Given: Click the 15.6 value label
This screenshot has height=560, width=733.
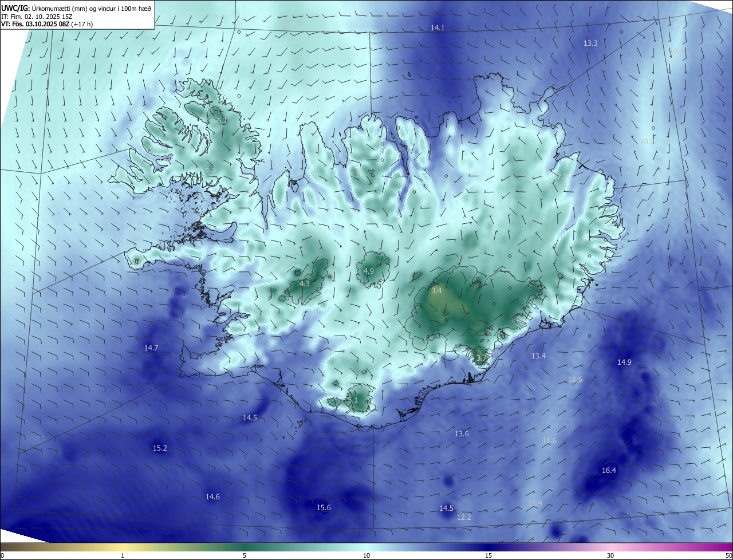Looking at the screenshot, I should pos(324,508).
